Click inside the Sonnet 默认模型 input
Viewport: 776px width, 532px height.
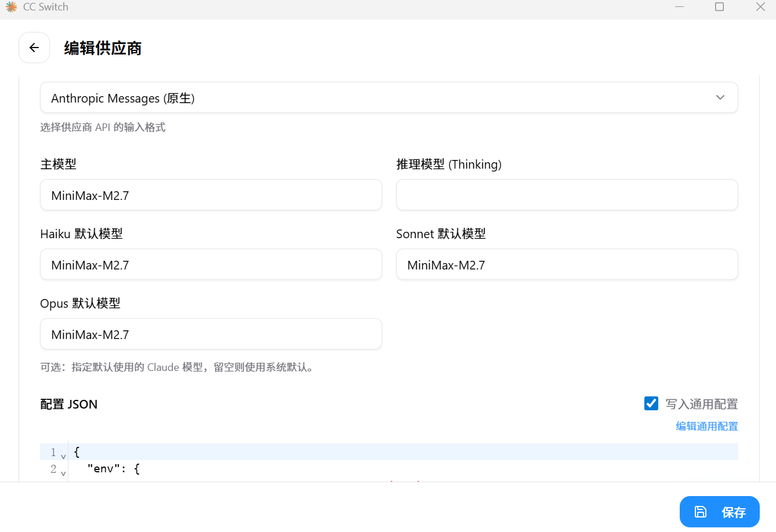point(567,264)
